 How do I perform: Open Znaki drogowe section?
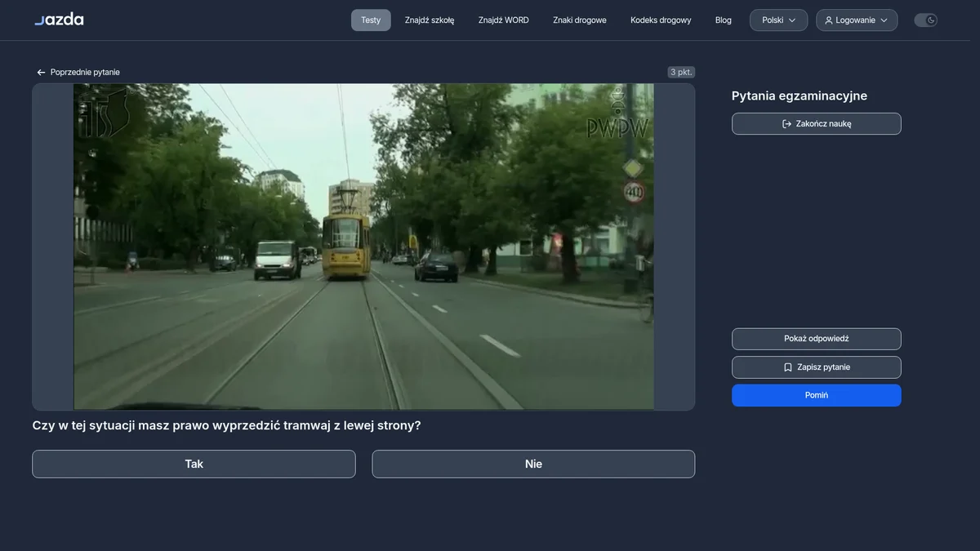(x=580, y=20)
